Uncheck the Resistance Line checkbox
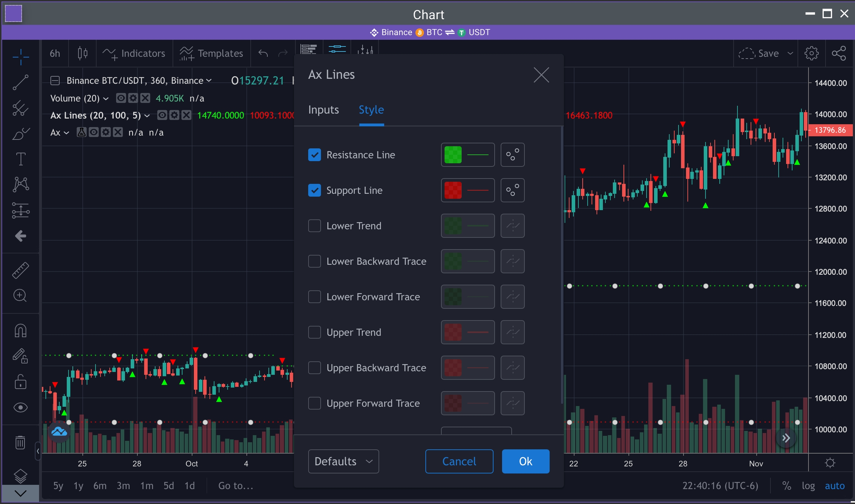This screenshot has width=855, height=504. pyautogui.click(x=314, y=155)
